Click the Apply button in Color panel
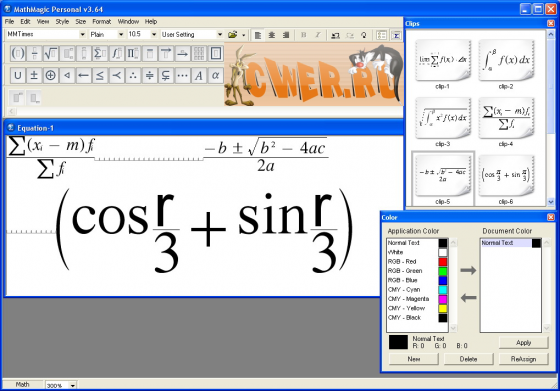 [x=523, y=342]
